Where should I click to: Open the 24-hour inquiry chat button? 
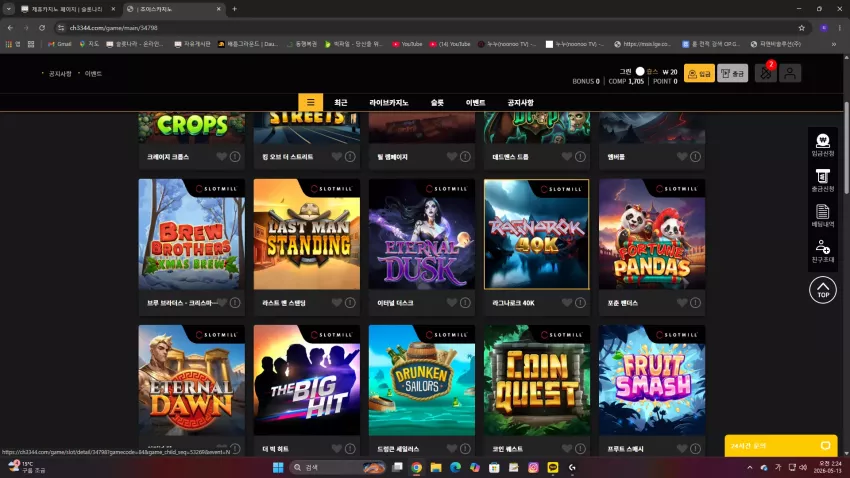781,445
